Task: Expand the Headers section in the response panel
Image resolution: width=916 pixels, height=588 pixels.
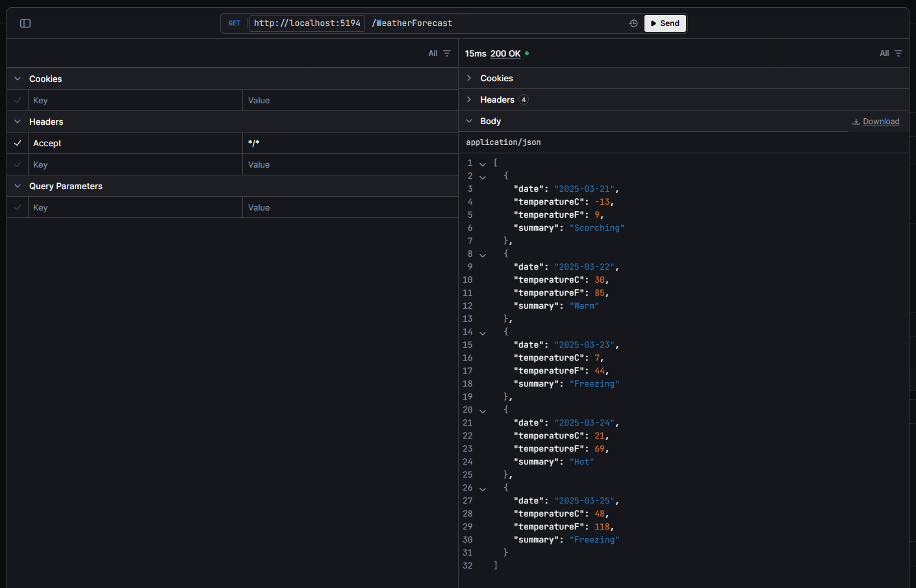Action: pyautogui.click(x=468, y=99)
